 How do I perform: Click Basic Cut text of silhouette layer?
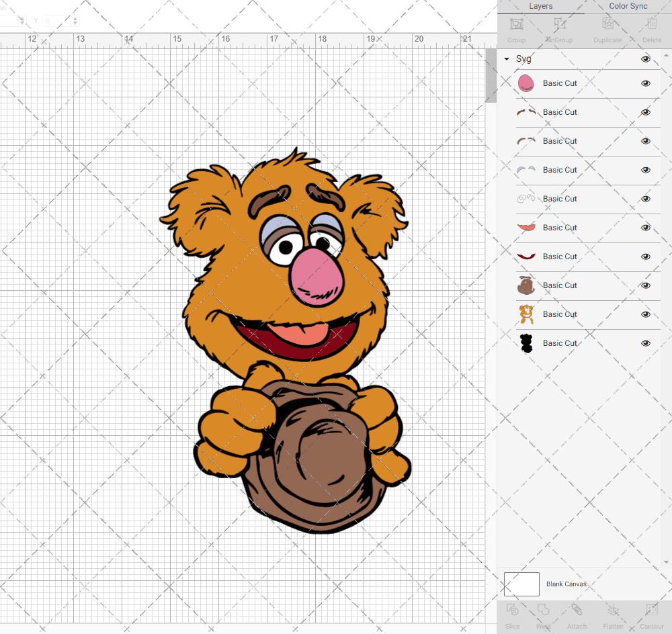(x=560, y=343)
